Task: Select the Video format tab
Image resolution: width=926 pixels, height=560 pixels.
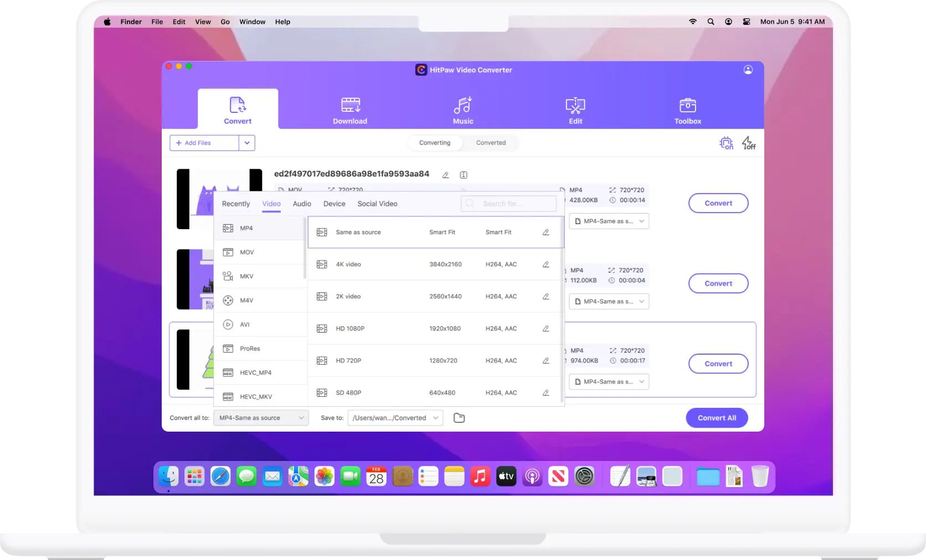Action: pos(271,204)
